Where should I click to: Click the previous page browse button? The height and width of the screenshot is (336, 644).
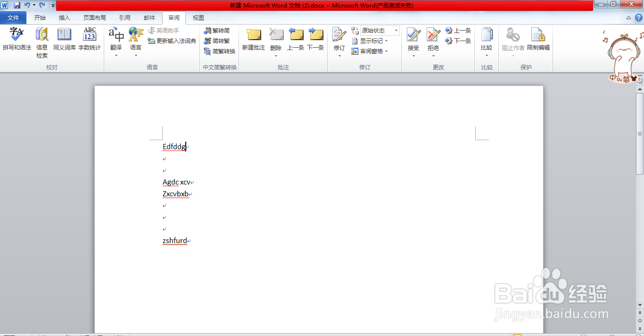(x=640, y=313)
